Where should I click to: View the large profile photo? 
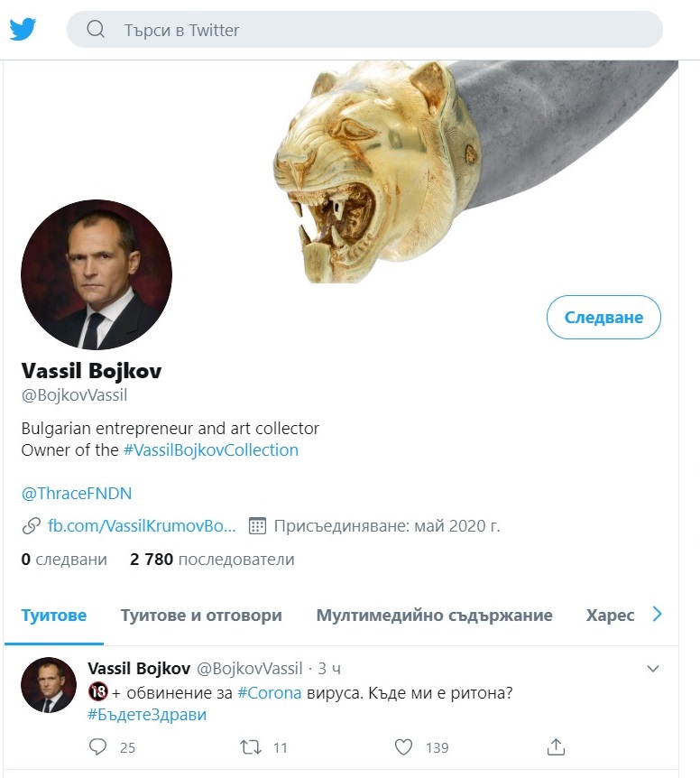97,274
